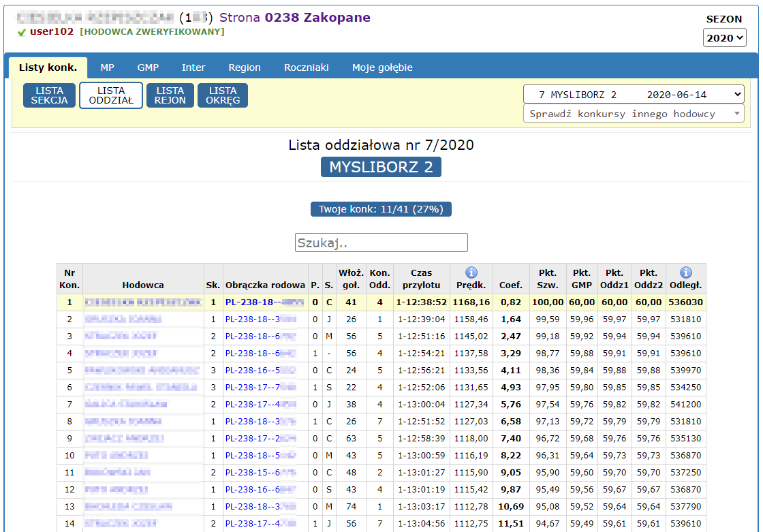This screenshot has width=763, height=532.
Task: Open the GMP tab
Action: [x=148, y=67]
